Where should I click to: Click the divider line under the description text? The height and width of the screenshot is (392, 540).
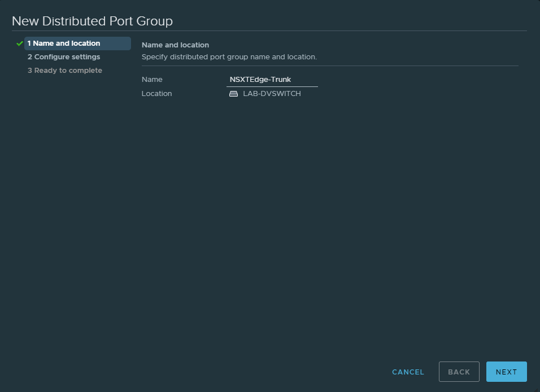(330, 66)
